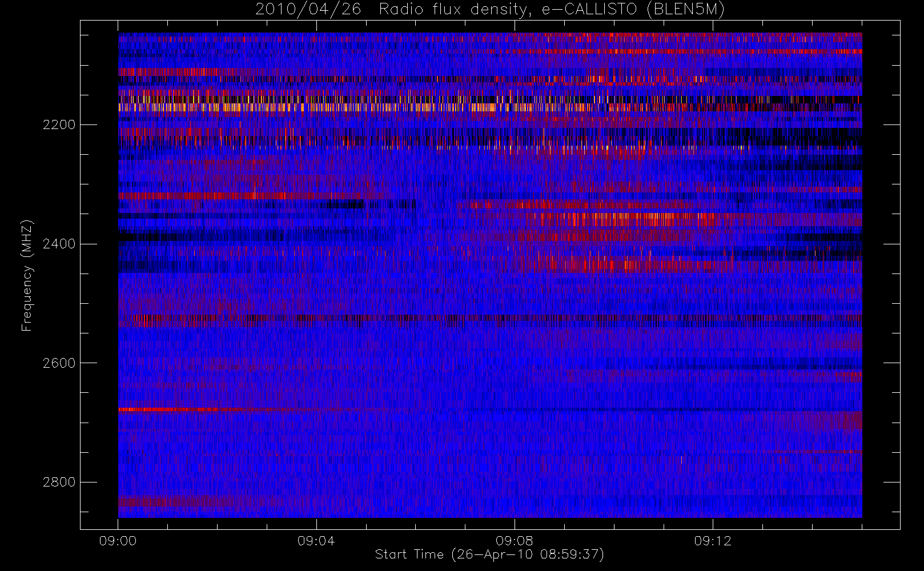
Task: Click the 09:08 time tick label
Action: 514,541
